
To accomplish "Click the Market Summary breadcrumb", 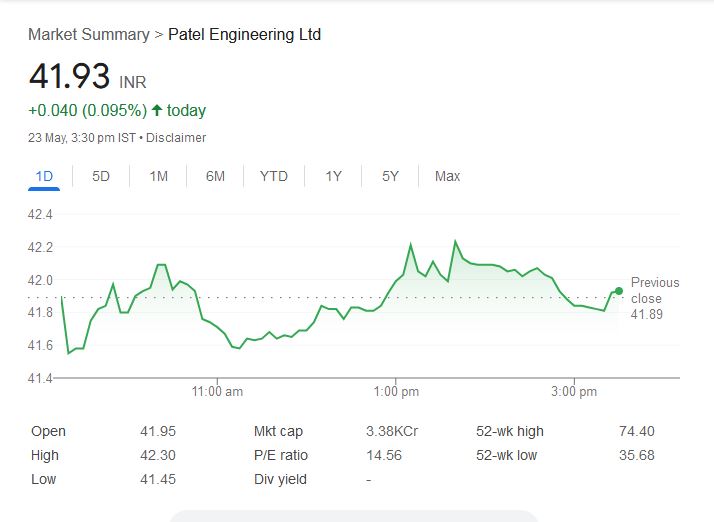I will 88,34.
